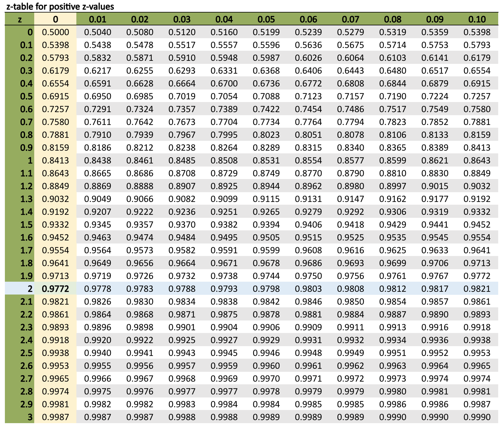Screen dimensions: 504x432
Task: Click the cell with 0.6026
Action: click(308, 58)
